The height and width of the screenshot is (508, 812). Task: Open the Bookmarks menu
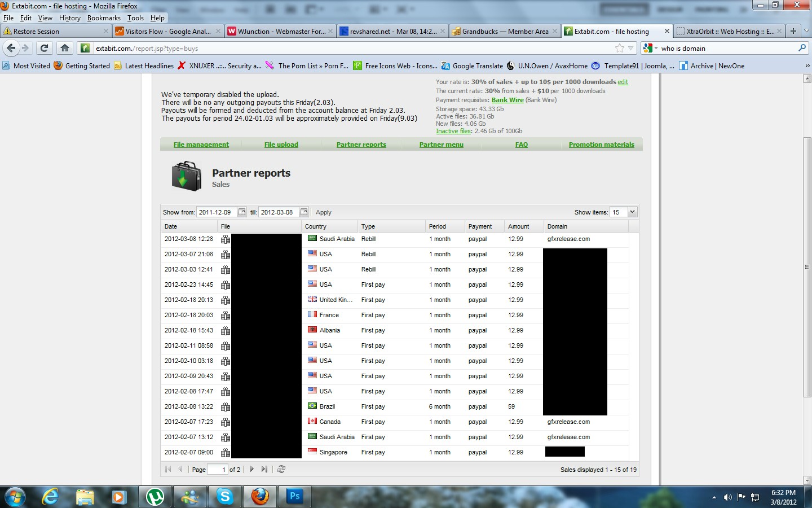pyautogui.click(x=104, y=18)
